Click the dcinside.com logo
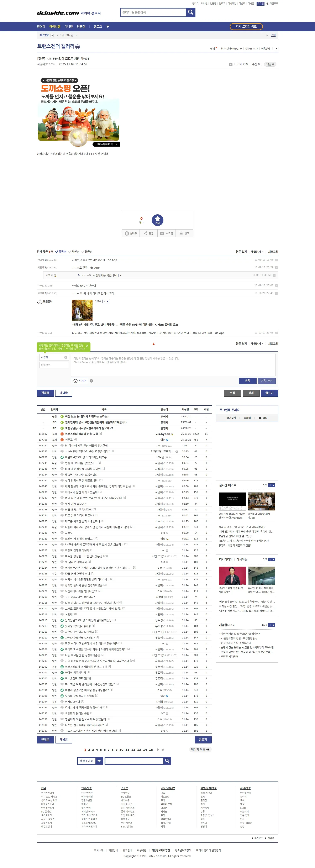315x868 pixels. pyautogui.click(x=58, y=13)
